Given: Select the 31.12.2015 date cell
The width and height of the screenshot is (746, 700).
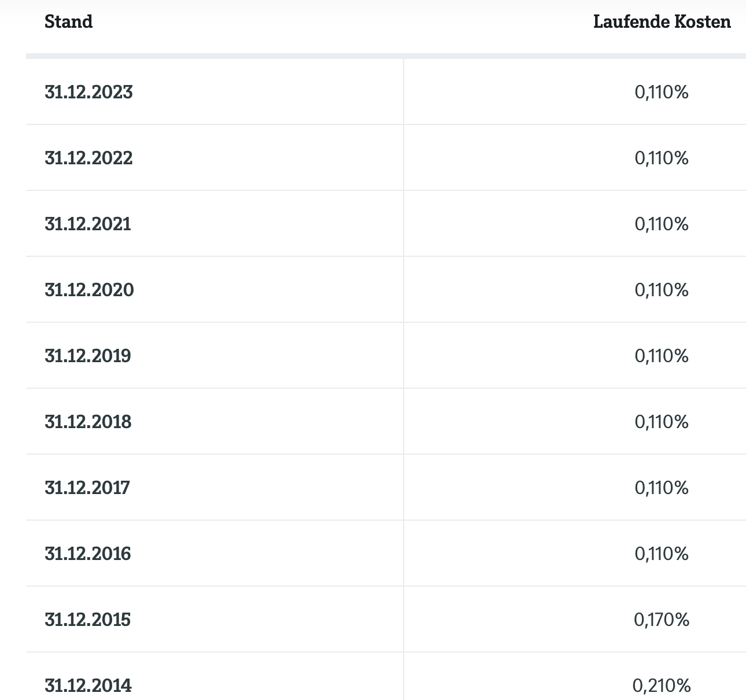Looking at the screenshot, I should coord(88,620).
